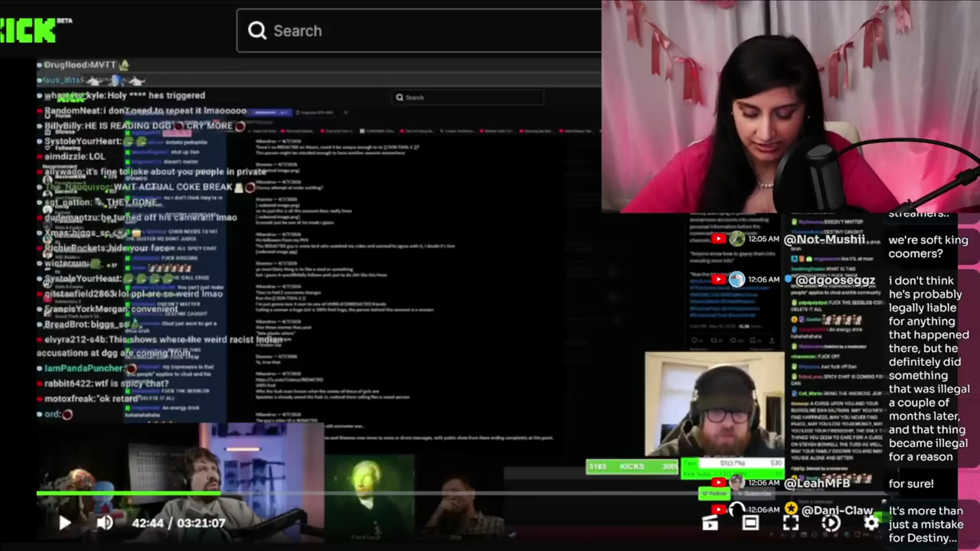Focus the main Kick search bar

419,31
